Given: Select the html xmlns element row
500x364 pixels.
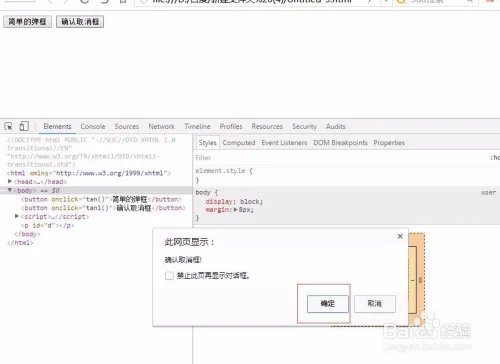Looking at the screenshot, I should pos(89,173).
